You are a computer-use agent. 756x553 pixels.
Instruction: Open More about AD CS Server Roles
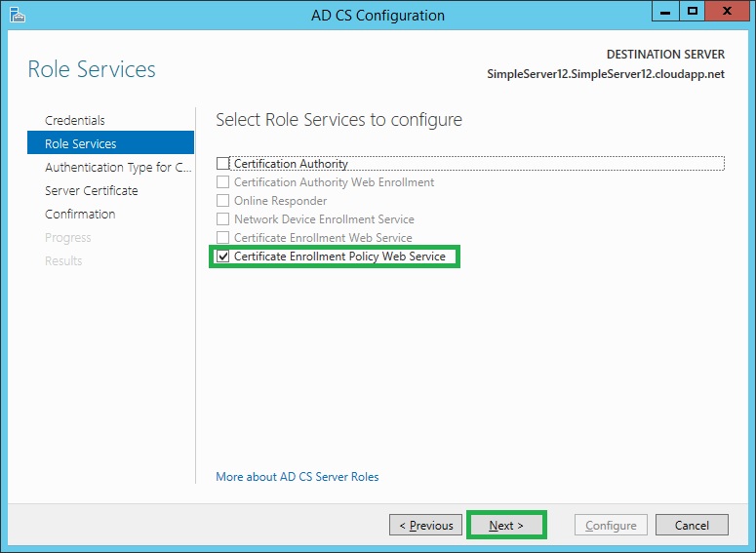(x=298, y=477)
